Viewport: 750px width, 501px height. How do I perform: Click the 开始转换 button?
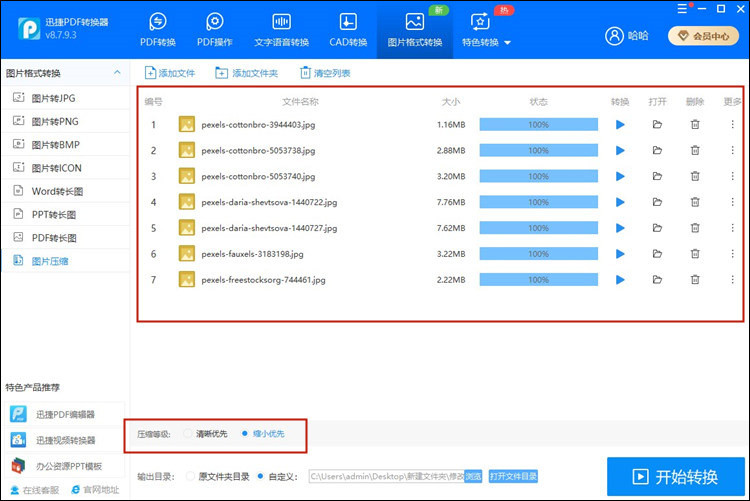(675, 476)
